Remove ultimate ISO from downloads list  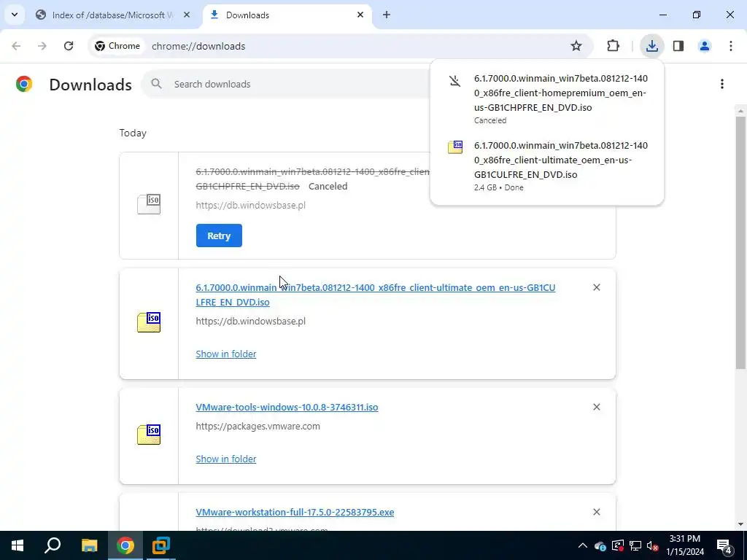click(597, 287)
